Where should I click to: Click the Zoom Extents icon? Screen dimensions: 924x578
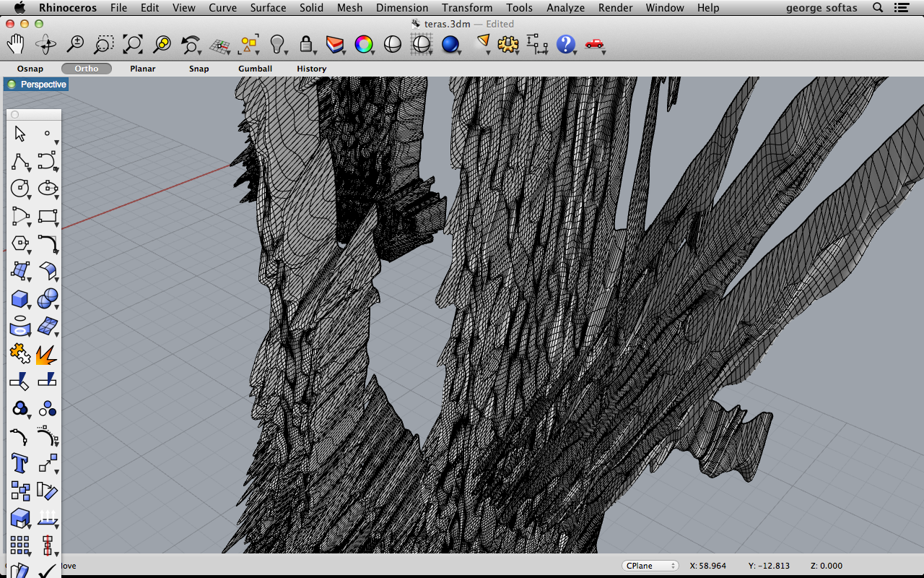(x=133, y=45)
